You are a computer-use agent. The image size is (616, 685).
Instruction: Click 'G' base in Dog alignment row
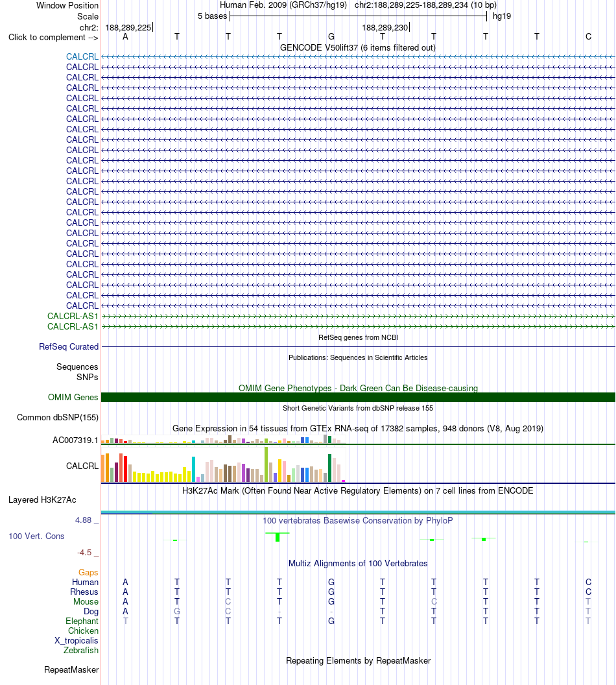pyautogui.click(x=177, y=612)
